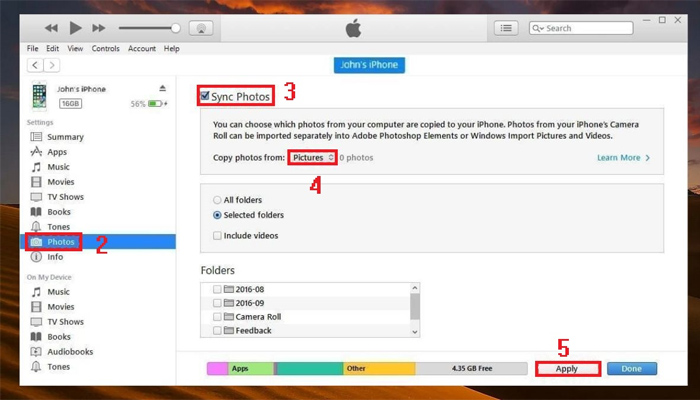Open the Info item icon
Image resolution: width=700 pixels, height=400 pixels.
tap(36, 257)
